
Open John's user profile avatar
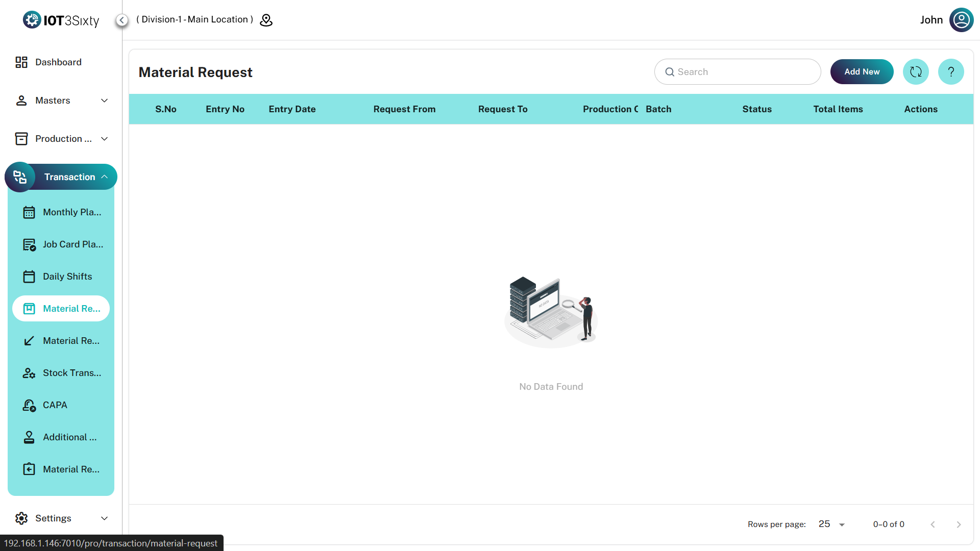961,20
